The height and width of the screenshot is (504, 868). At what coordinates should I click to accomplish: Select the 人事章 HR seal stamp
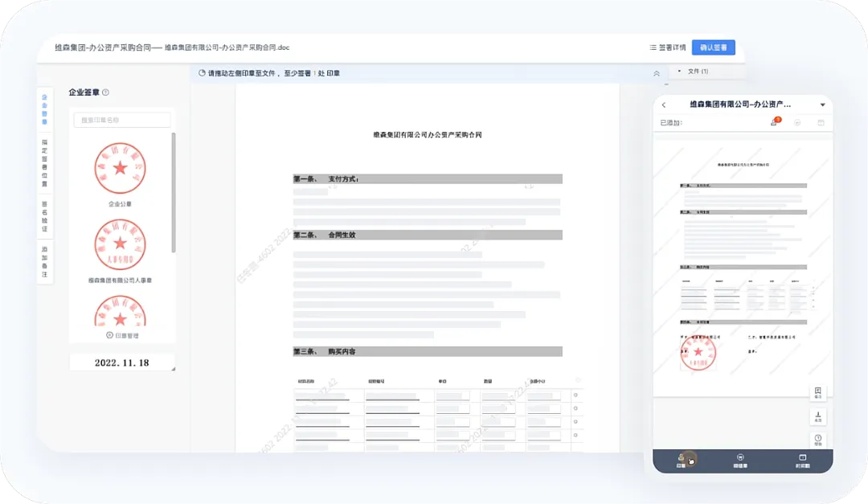[120, 244]
